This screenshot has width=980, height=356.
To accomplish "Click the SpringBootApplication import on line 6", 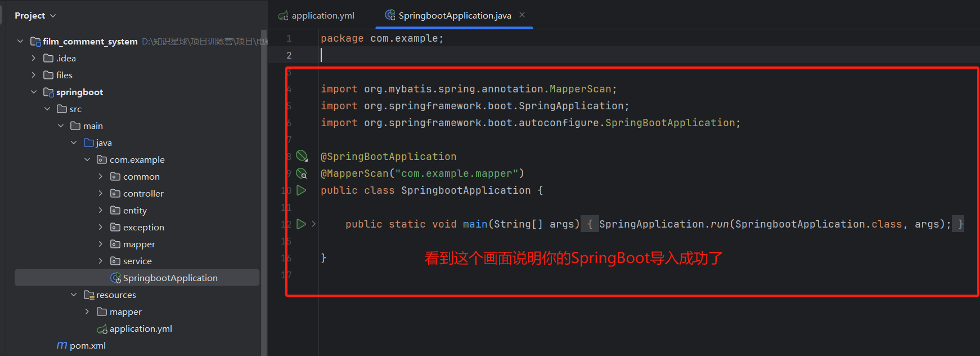I will coord(531,123).
